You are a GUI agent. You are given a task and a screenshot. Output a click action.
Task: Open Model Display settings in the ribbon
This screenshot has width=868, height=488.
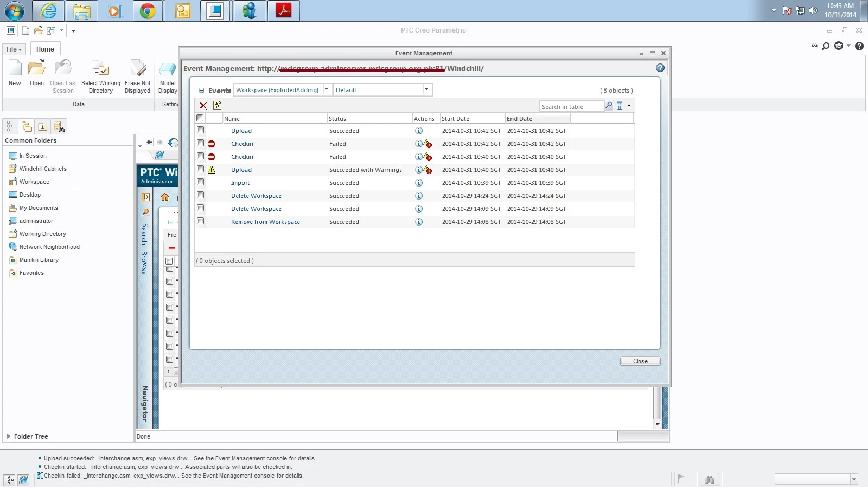click(168, 76)
